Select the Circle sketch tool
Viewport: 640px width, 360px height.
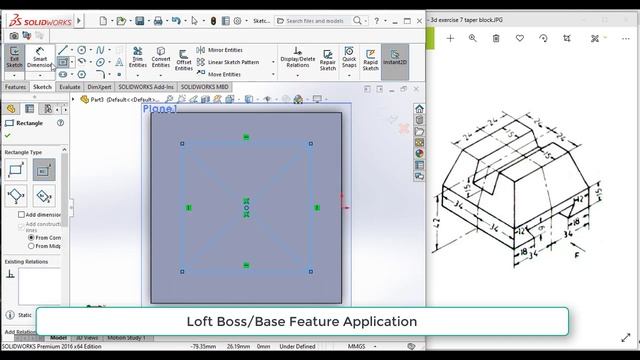click(x=82, y=50)
